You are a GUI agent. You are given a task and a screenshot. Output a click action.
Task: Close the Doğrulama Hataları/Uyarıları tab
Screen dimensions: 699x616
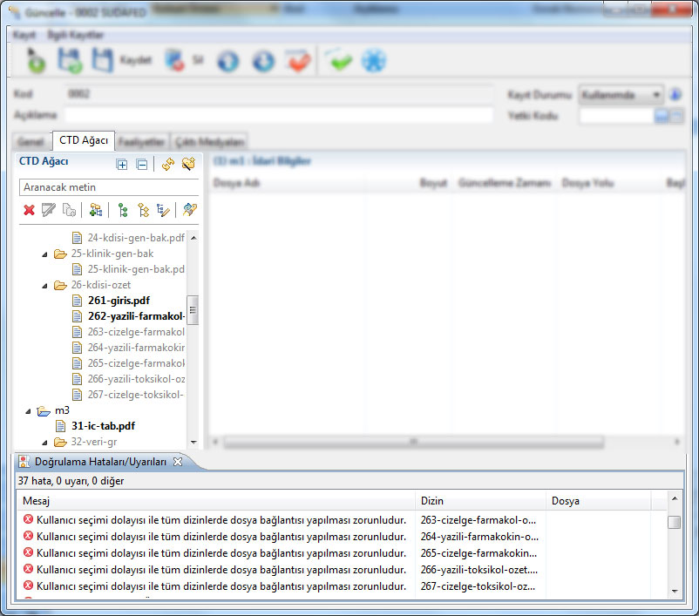(176, 462)
